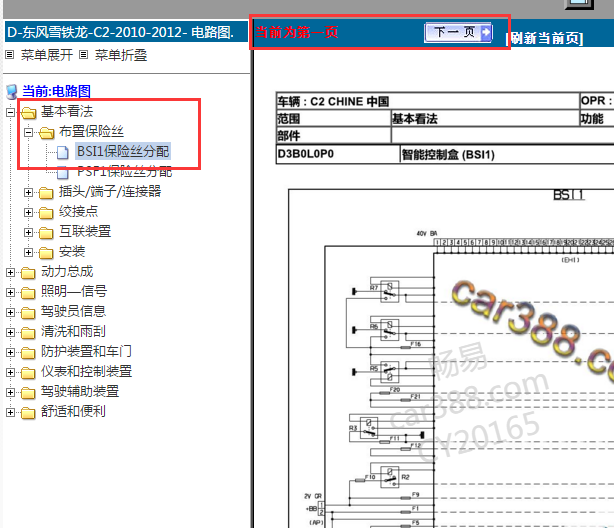This screenshot has width=614, height=528.
Task: Click the 绞接点 folder icon
Action: [46, 212]
